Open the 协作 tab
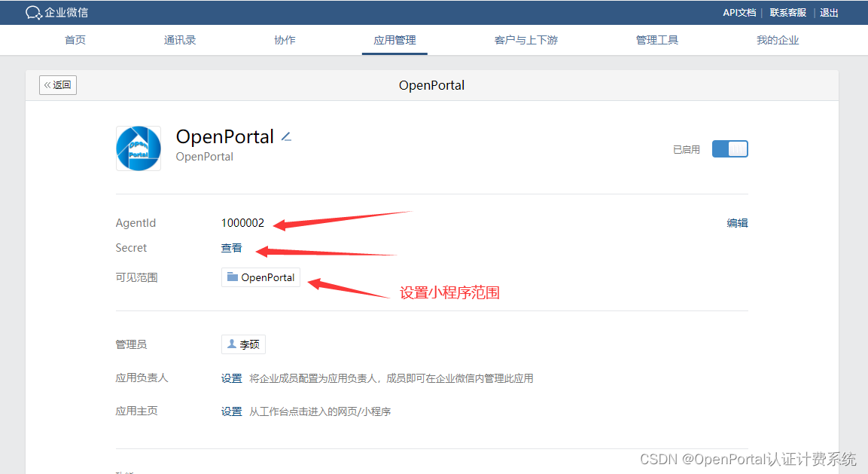This screenshot has height=474, width=868. click(x=285, y=40)
